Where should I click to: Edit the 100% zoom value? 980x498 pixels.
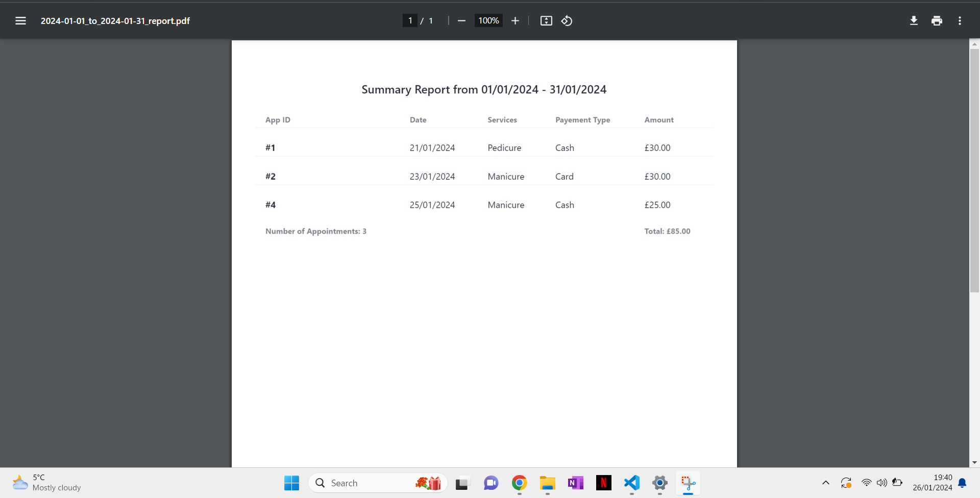(488, 20)
